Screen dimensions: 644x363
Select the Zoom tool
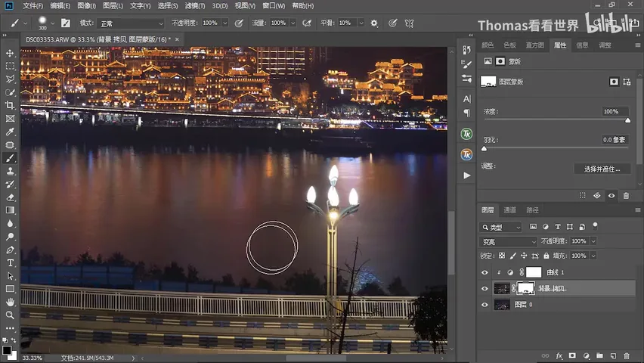[x=10, y=315]
